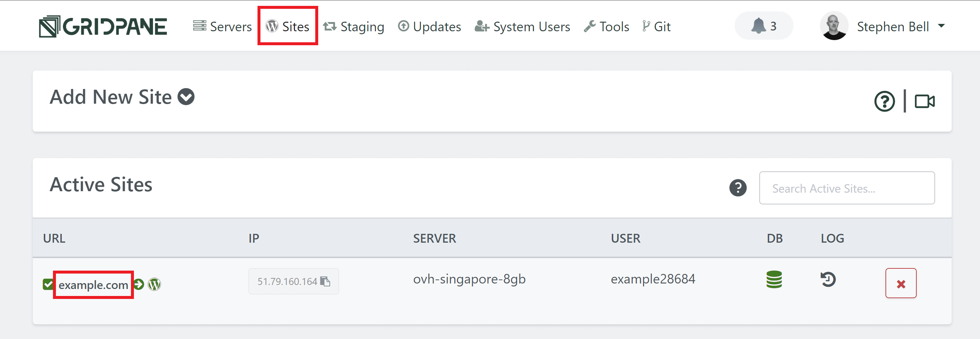Navigate to System Users
Viewport: 980px width, 339px height.
pyautogui.click(x=522, y=26)
